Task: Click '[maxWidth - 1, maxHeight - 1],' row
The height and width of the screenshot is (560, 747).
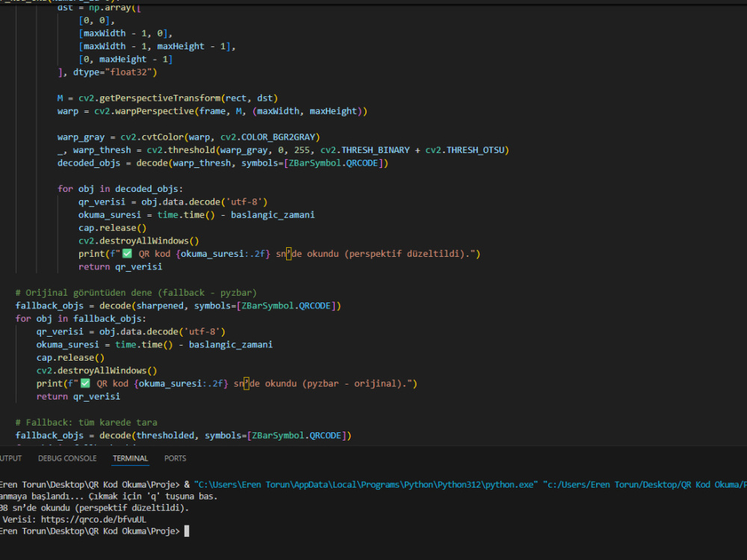Action: click(157, 46)
